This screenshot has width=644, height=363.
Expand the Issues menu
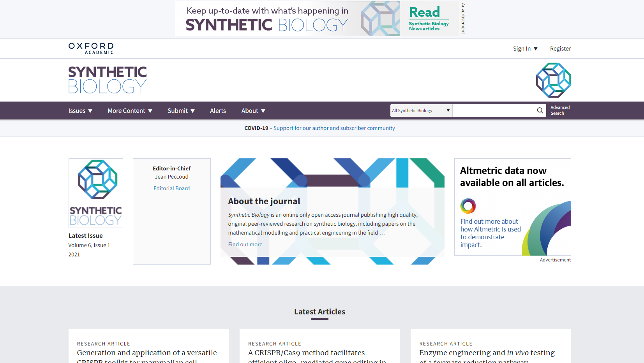click(x=80, y=111)
